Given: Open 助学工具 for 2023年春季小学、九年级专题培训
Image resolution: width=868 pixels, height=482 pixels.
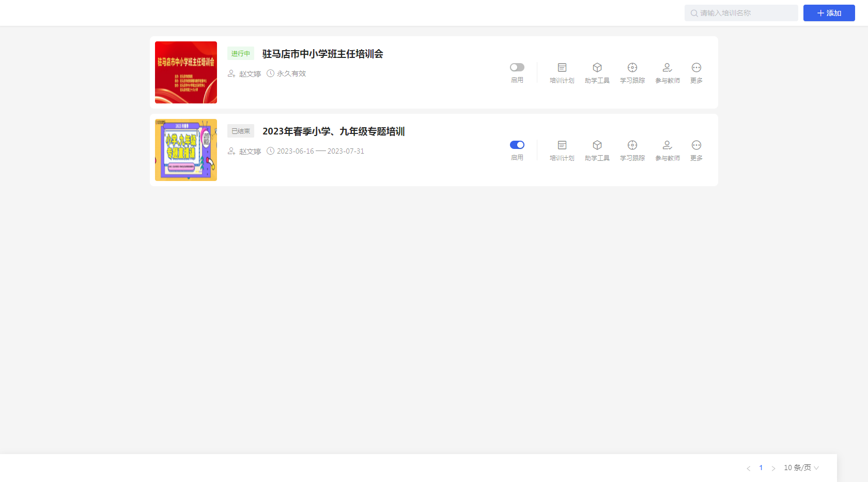Looking at the screenshot, I should click(x=597, y=150).
